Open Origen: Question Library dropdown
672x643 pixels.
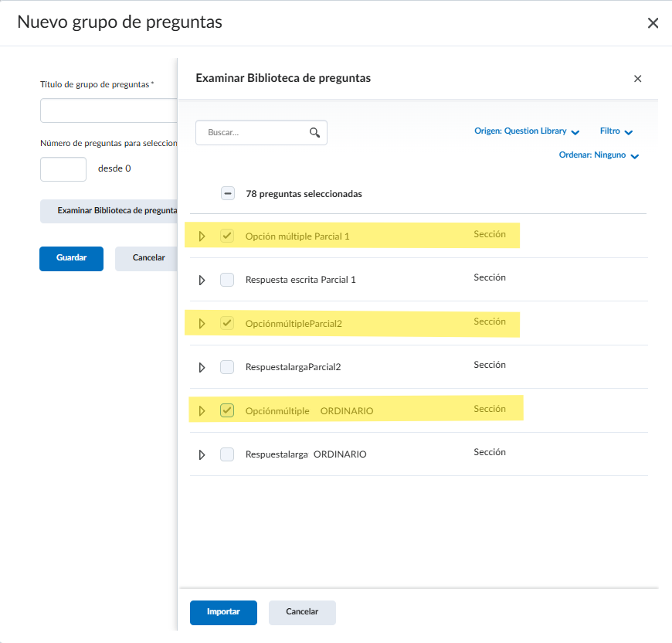coord(527,131)
